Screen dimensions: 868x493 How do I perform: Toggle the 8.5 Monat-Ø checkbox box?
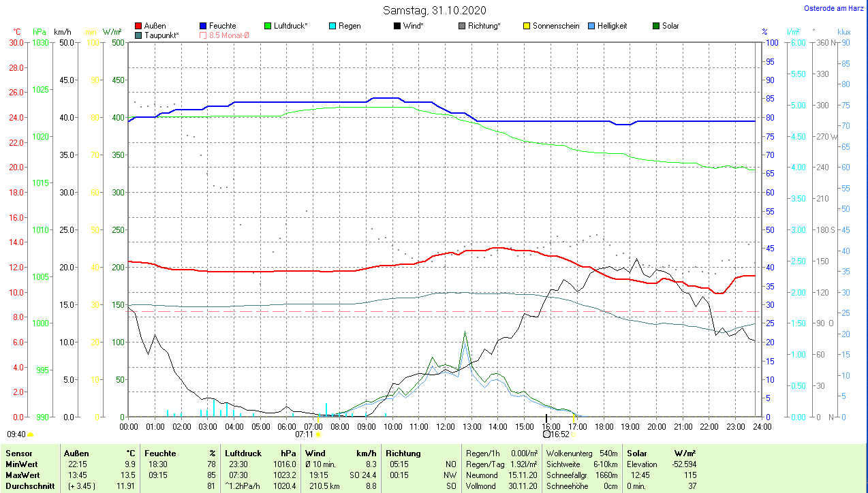point(203,35)
